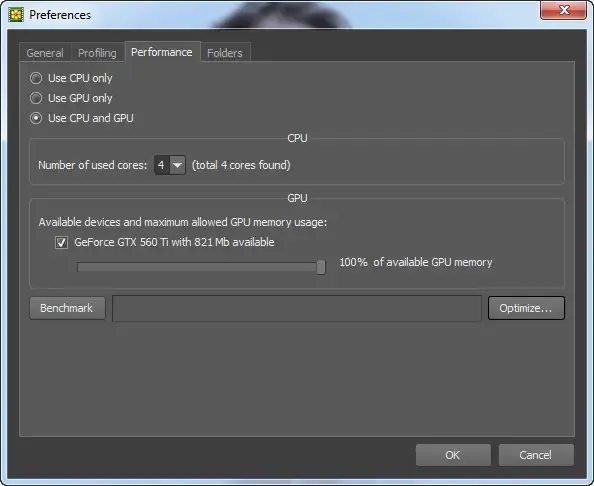Go to the Folders tab
Viewport: 594px width, 486px height.
coord(225,53)
